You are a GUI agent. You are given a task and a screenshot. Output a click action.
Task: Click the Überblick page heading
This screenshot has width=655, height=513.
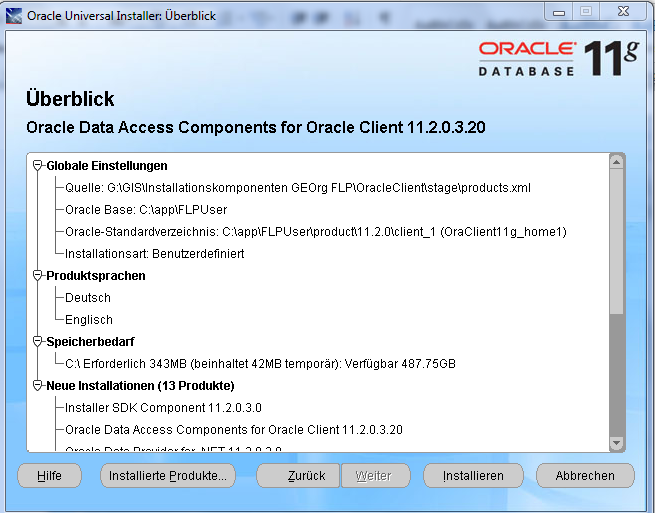[x=70, y=99]
